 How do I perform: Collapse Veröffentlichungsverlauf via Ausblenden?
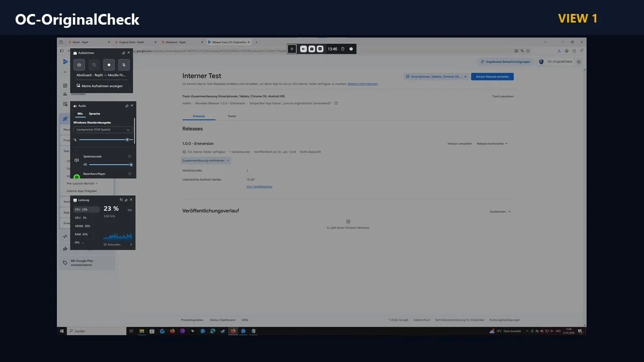[500, 212]
